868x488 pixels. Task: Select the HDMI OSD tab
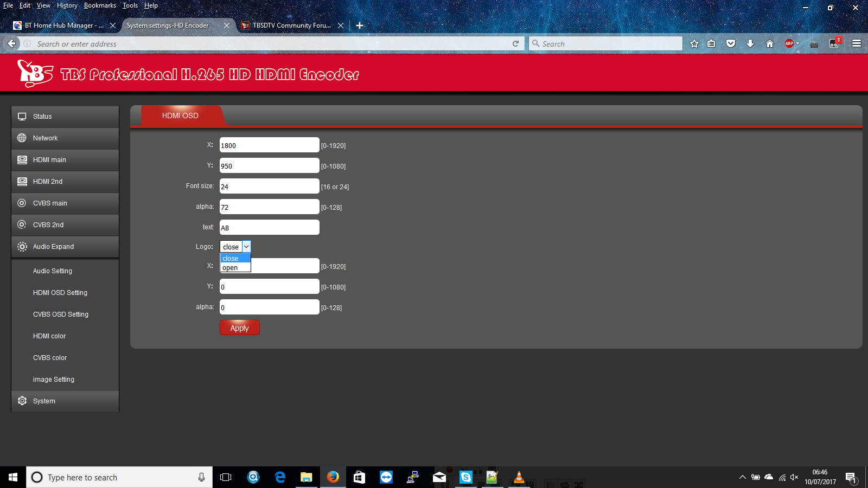(180, 115)
